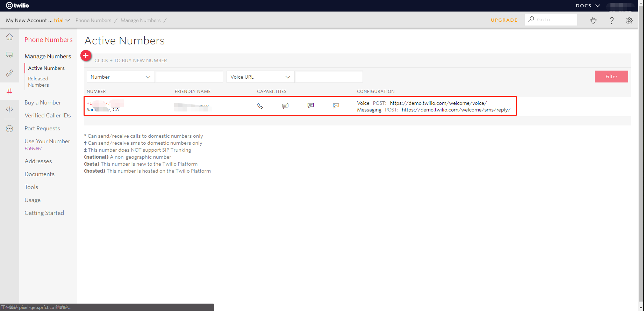Click the search magnifier icon
Screen dimensions: 644x311
coord(531,19)
